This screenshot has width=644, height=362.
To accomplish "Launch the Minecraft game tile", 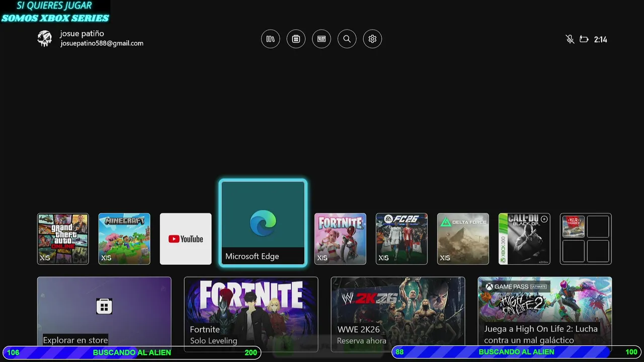I will [x=124, y=239].
